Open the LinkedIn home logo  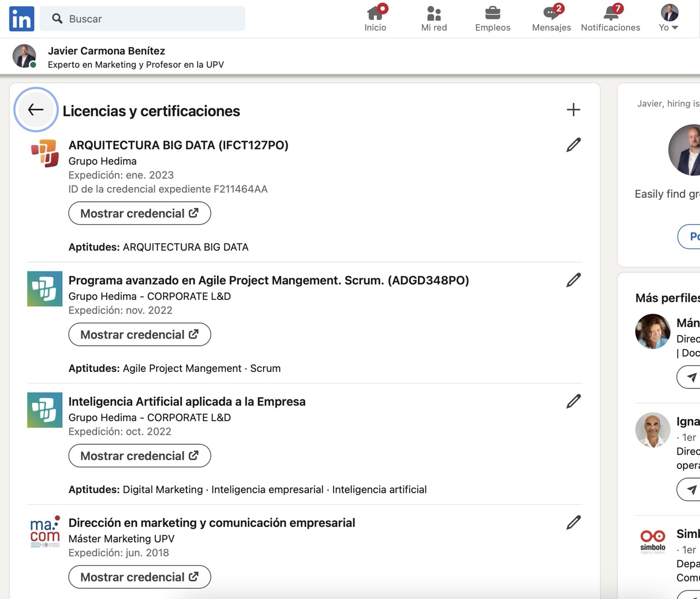(x=22, y=19)
